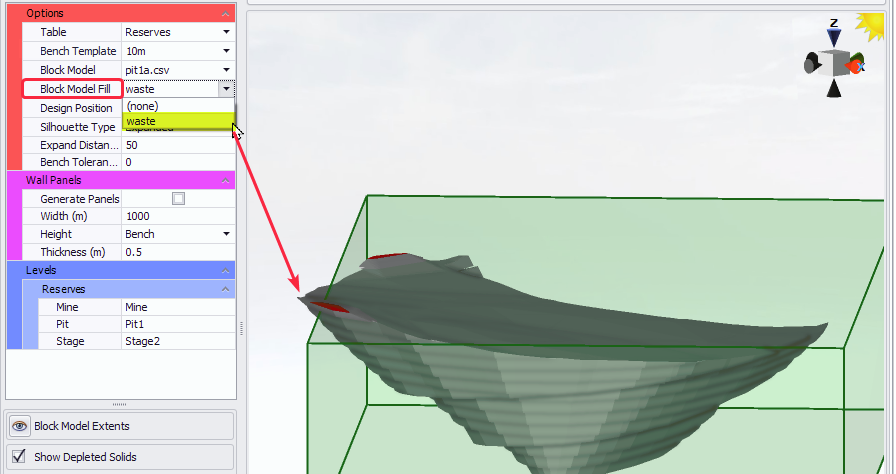896x474 pixels.
Task: Click the Pit1 level value
Action: 178,324
